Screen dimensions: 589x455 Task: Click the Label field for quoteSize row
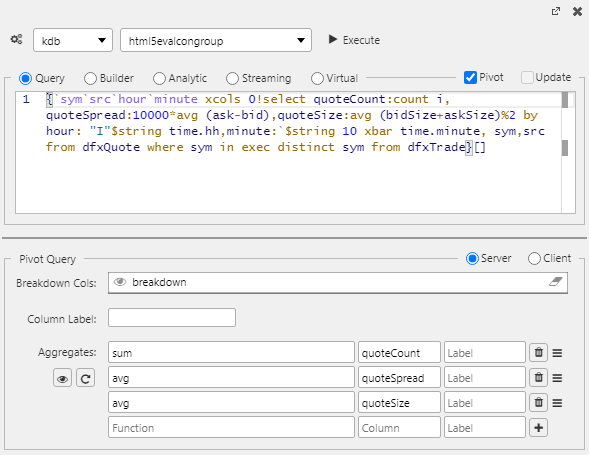(485, 402)
